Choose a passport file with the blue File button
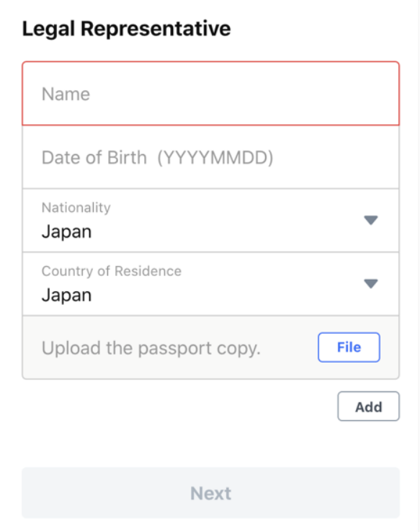The image size is (420, 532). click(349, 347)
